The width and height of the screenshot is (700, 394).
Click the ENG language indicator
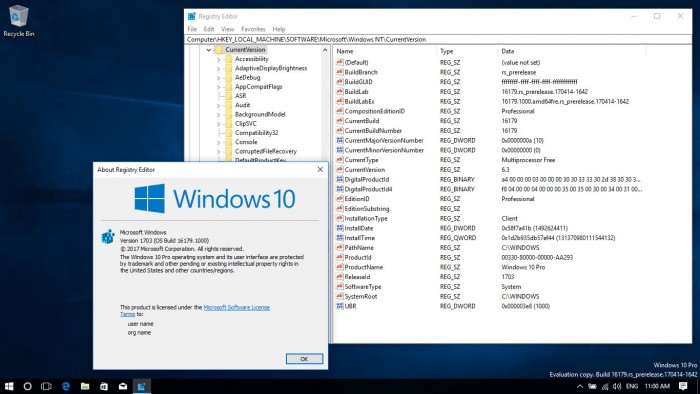[632, 386]
